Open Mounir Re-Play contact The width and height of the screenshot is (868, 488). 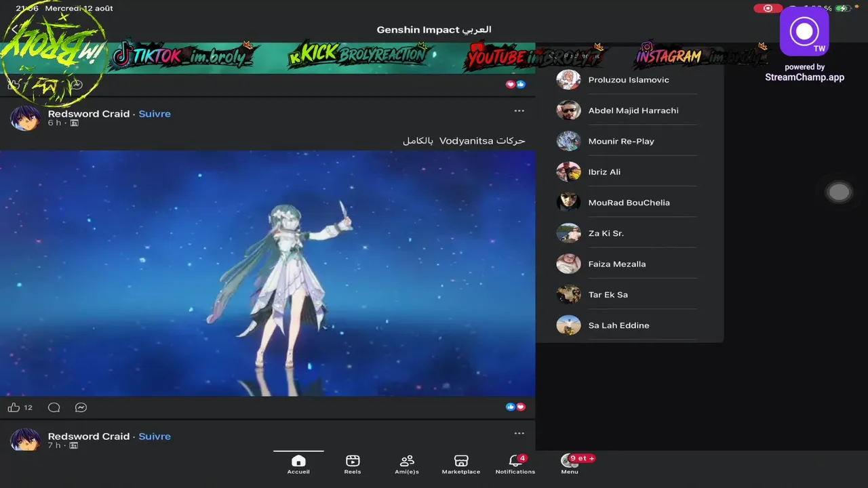(x=627, y=141)
